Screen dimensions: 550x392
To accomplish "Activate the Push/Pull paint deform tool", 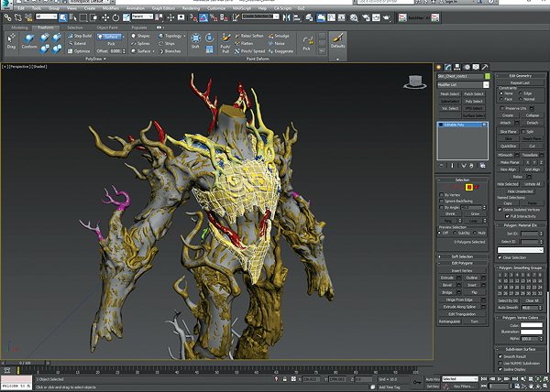I will pos(225,43).
